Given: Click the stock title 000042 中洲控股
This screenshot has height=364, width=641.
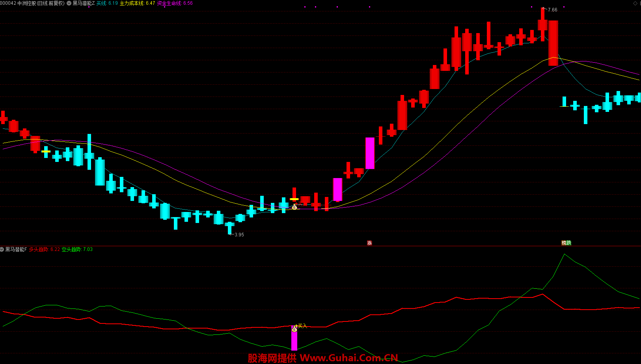Looking at the screenshot, I should pos(18,3).
